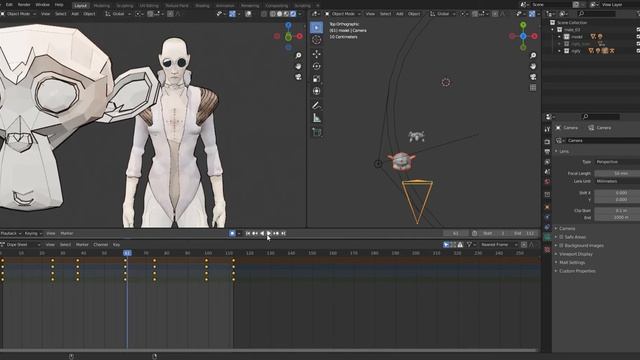Open Lens Unit Millimeters dropdown

617,181
